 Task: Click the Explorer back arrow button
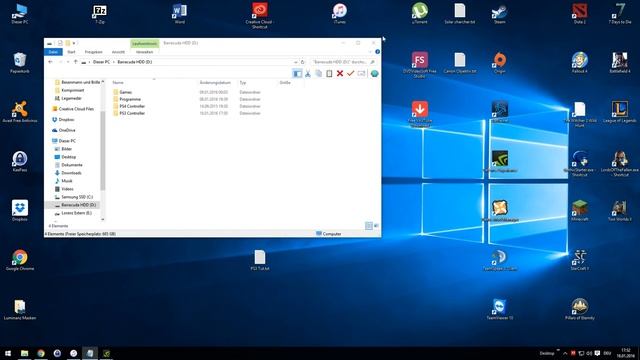(50, 62)
